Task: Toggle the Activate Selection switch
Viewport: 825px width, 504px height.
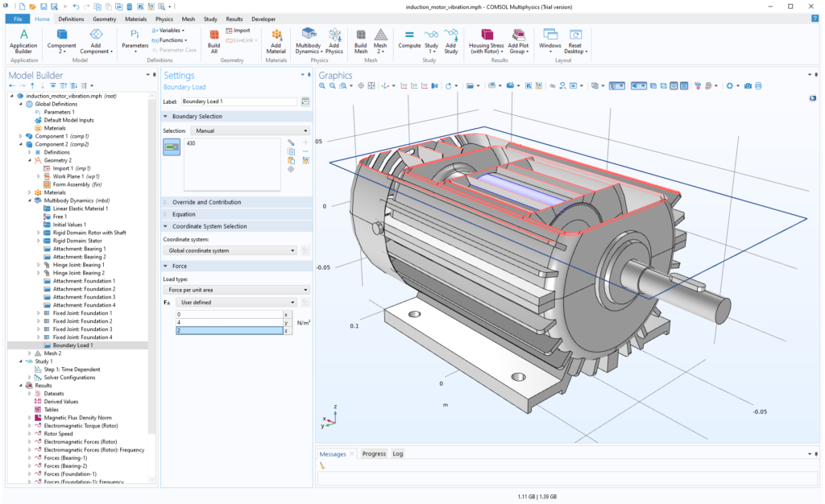Action: pos(172,147)
